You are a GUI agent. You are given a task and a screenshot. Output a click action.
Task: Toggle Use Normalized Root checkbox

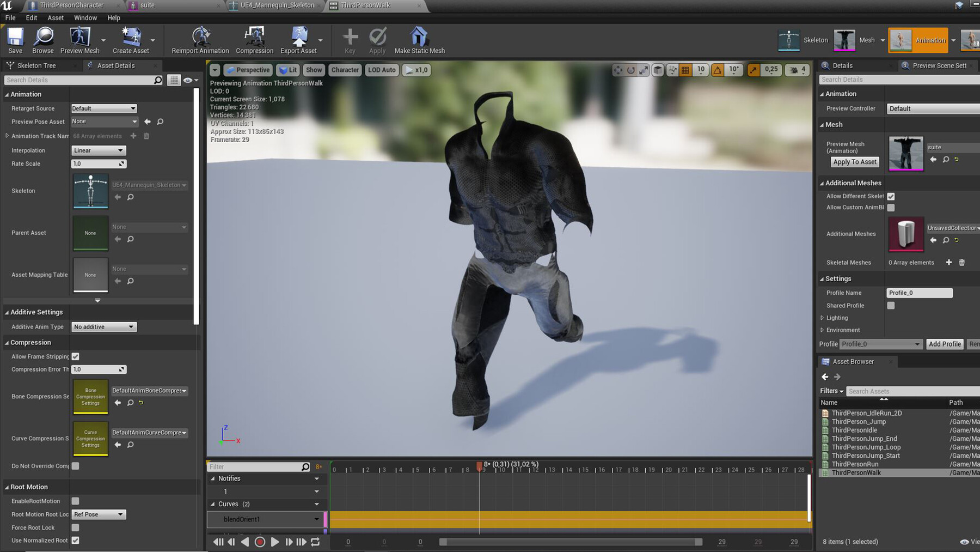point(76,541)
